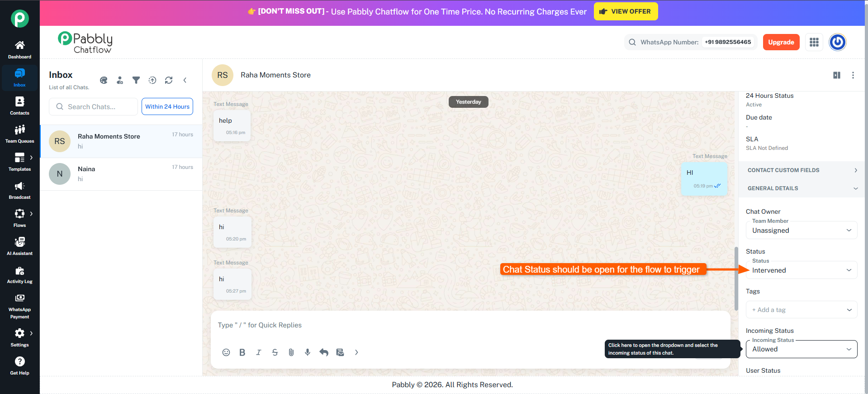
Task: Toggle the Within 24 Hours filter
Action: 167,106
